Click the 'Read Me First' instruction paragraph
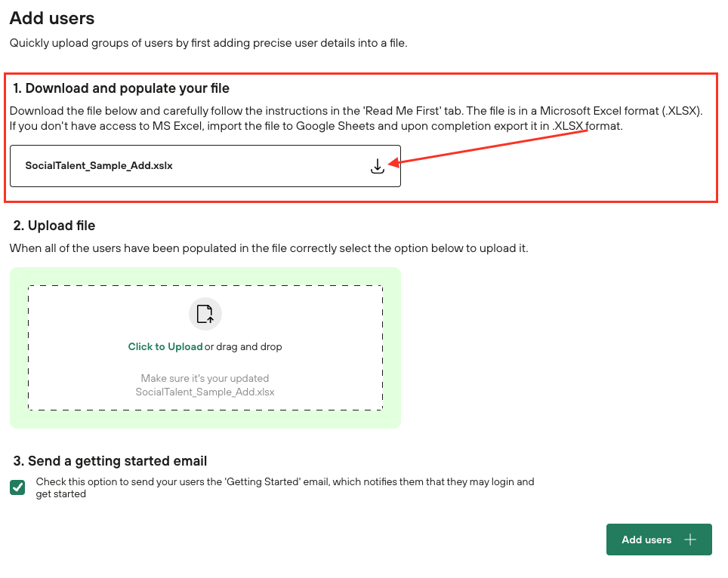The image size is (728, 578). click(x=356, y=118)
